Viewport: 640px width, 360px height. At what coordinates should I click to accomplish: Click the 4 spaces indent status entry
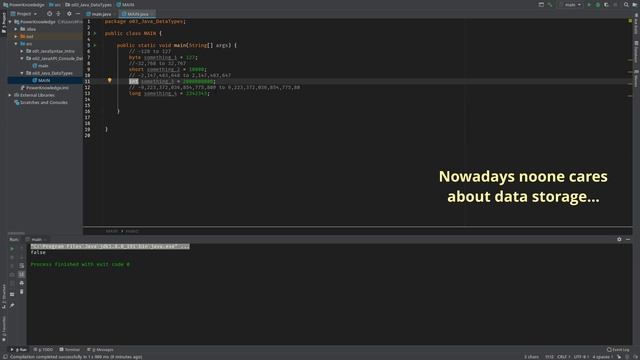(x=603, y=357)
